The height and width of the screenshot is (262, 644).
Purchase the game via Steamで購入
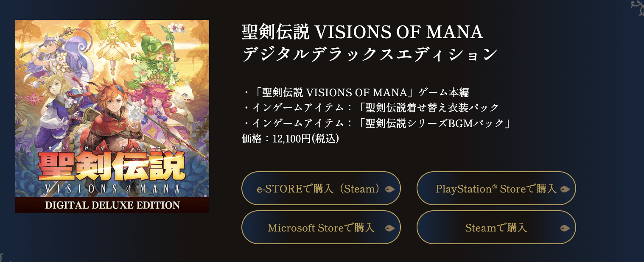(496, 227)
